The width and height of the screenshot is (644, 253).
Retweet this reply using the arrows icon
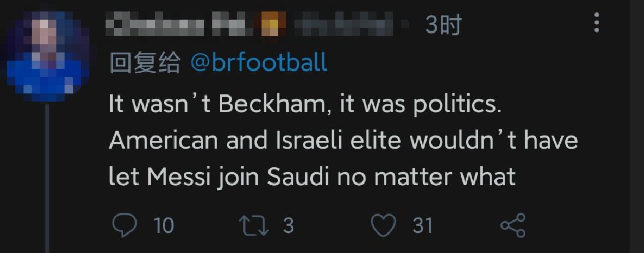click(x=255, y=225)
